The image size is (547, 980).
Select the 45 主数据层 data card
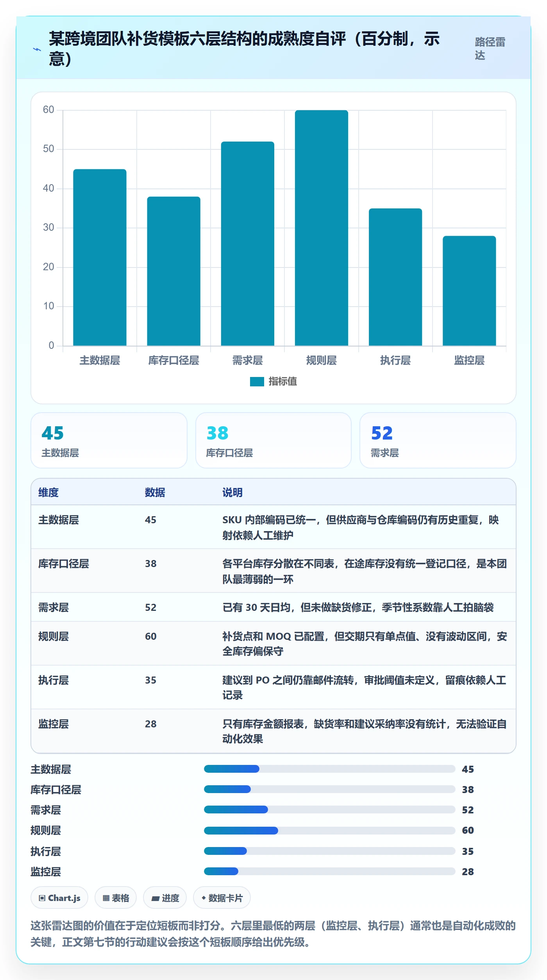[109, 440]
